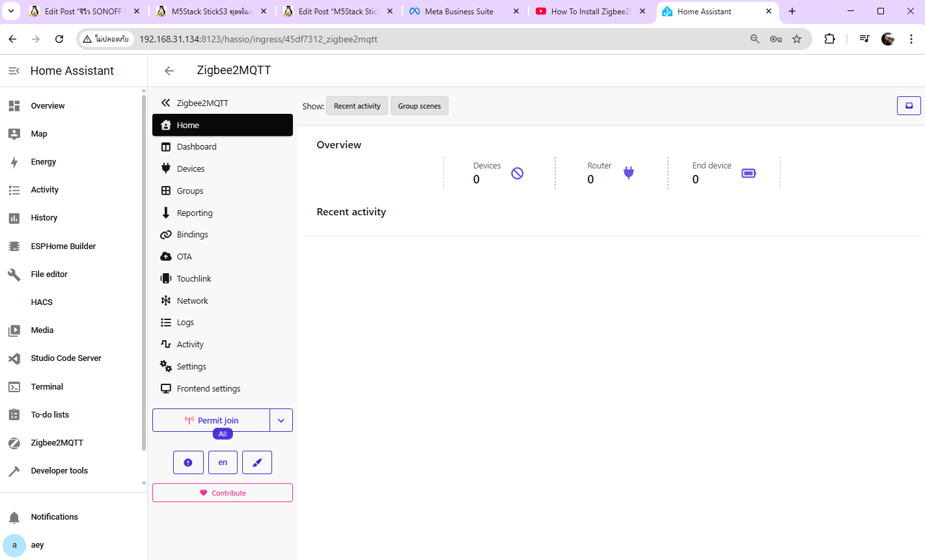Open the en language selector
The width and height of the screenshot is (925, 560).
pos(223,462)
